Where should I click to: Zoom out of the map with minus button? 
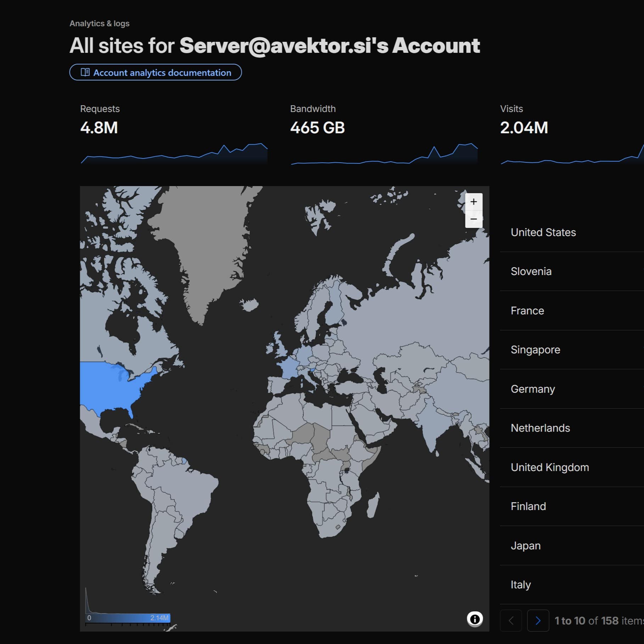[474, 219]
